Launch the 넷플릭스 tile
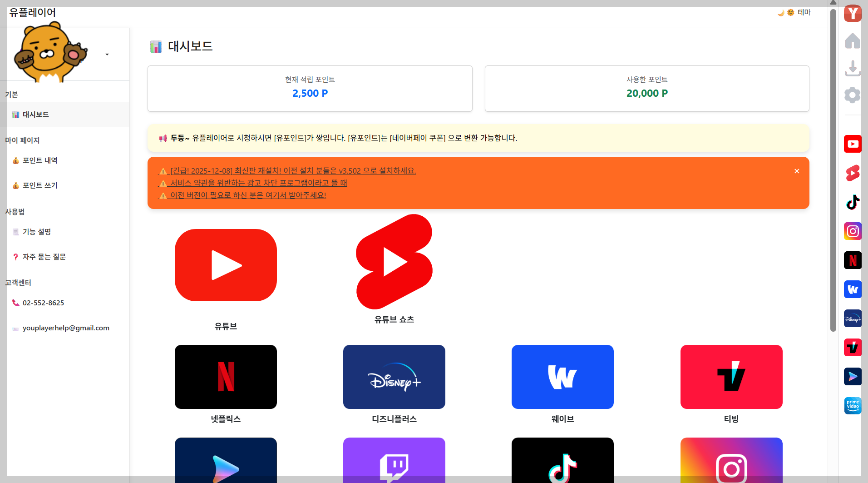This screenshot has height=483, width=868. tap(226, 377)
